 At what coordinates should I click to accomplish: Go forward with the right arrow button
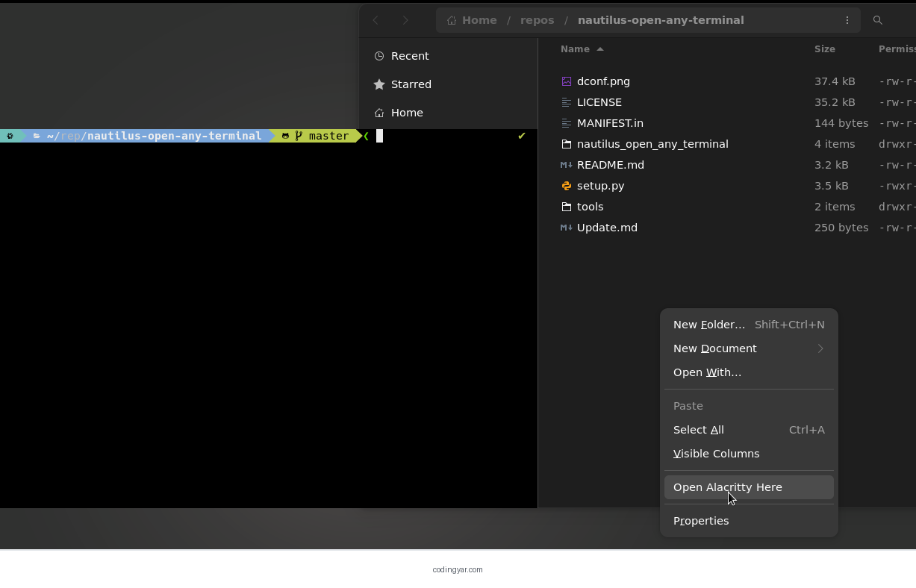click(x=405, y=20)
